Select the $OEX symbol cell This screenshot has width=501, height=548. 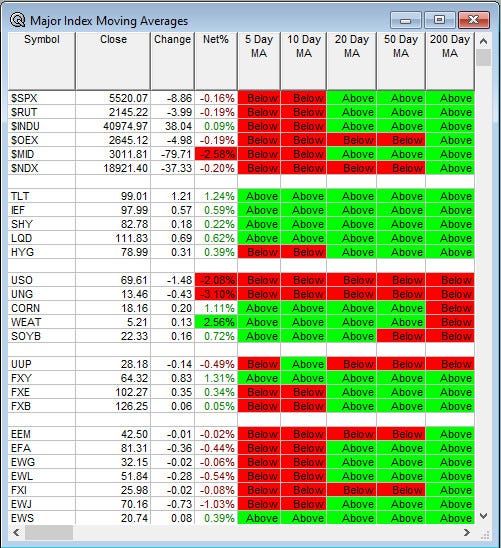click(42, 140)
